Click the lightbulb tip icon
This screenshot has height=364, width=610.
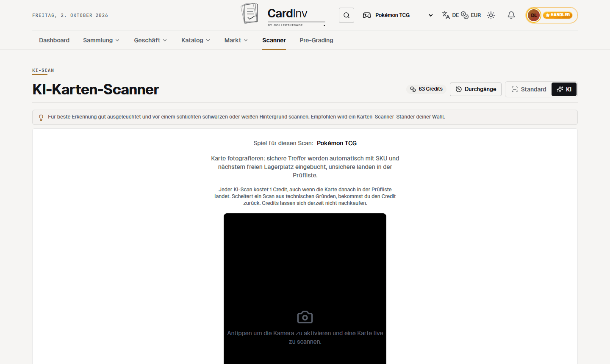click(41, 117)
